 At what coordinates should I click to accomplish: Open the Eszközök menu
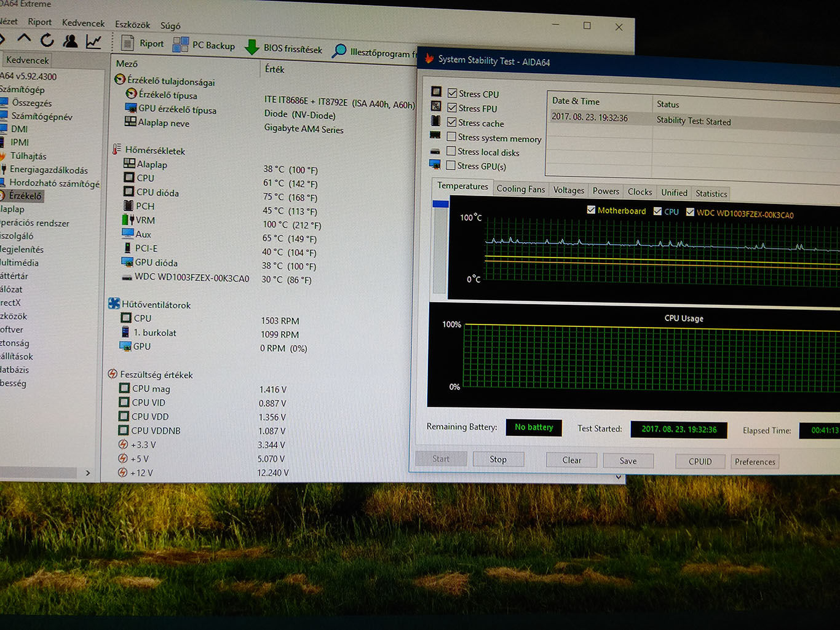coord(132,25)
